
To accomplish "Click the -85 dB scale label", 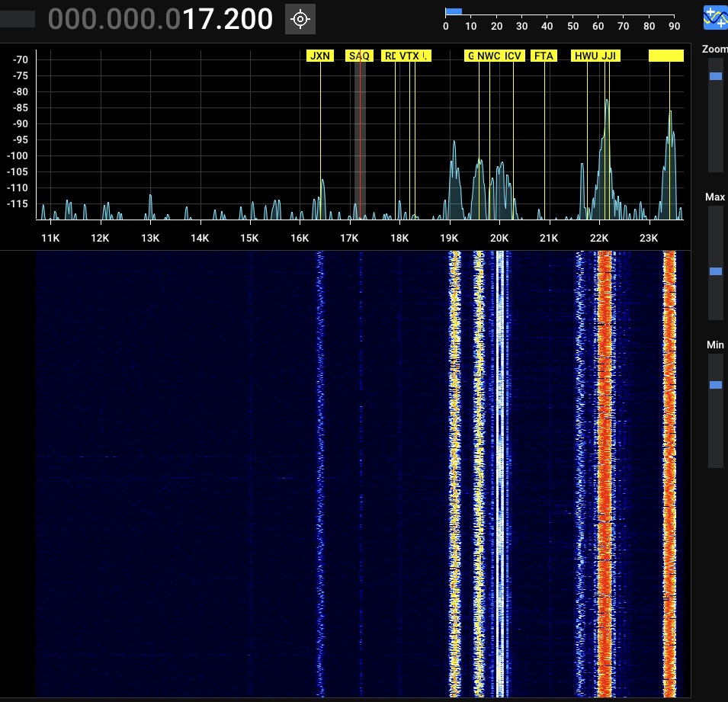I will coord(21,107).
